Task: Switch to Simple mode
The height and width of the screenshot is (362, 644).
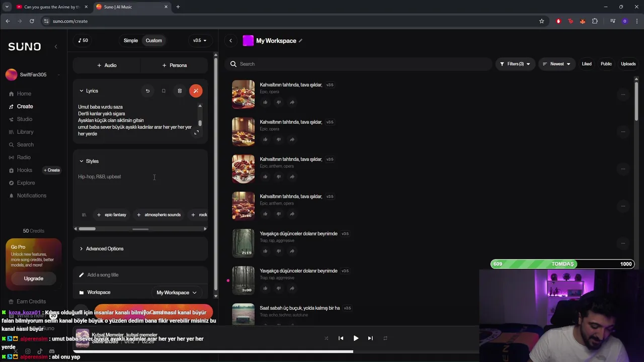Action: tap(131, 41)
